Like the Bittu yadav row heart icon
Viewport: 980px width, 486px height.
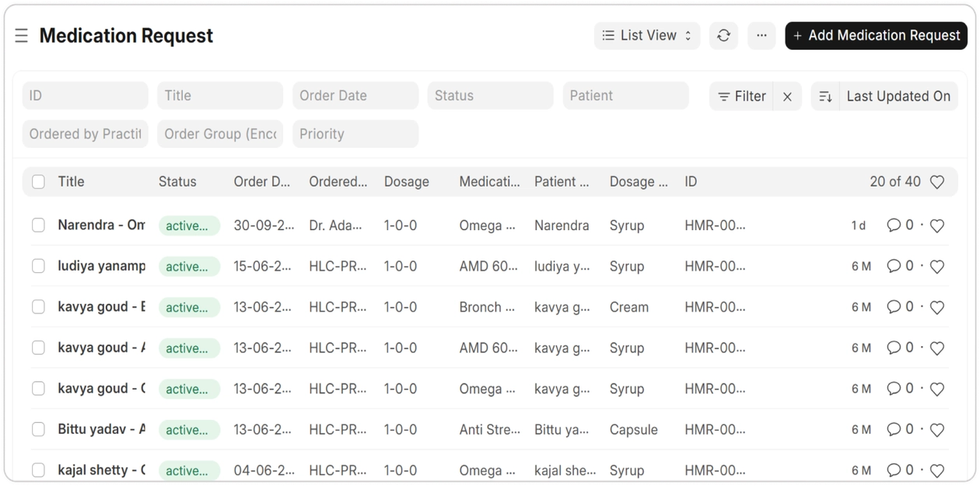[x=937, y=430]
